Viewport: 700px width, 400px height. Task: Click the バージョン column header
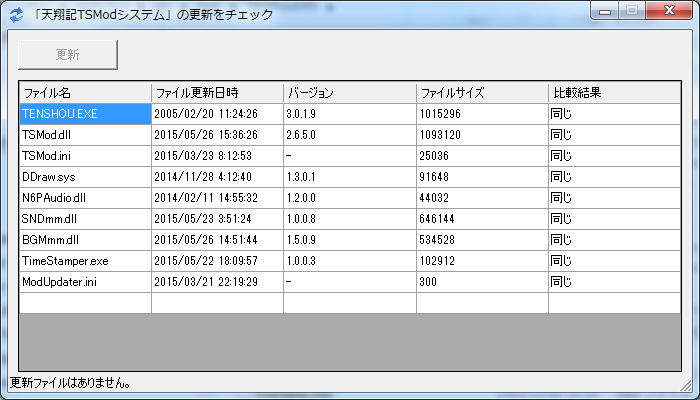tap(349, 93)
